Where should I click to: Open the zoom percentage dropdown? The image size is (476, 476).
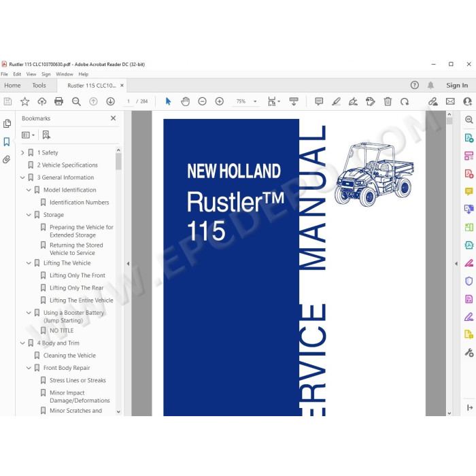pyautogui.click(x=255, y=101)
